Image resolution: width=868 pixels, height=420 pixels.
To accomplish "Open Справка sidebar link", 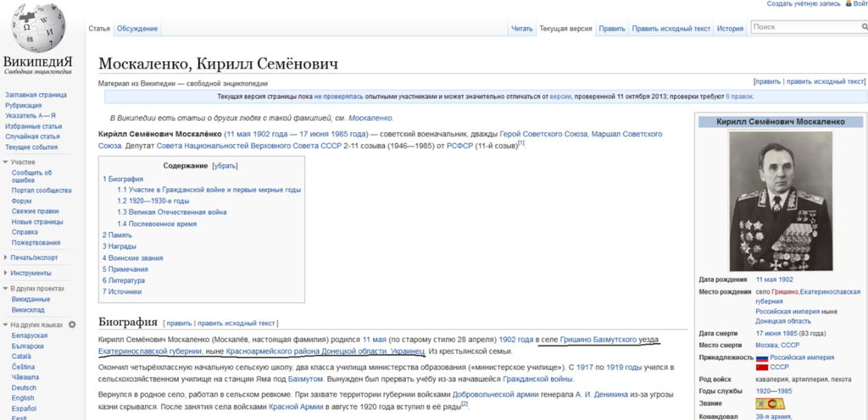I will [23, 232].
